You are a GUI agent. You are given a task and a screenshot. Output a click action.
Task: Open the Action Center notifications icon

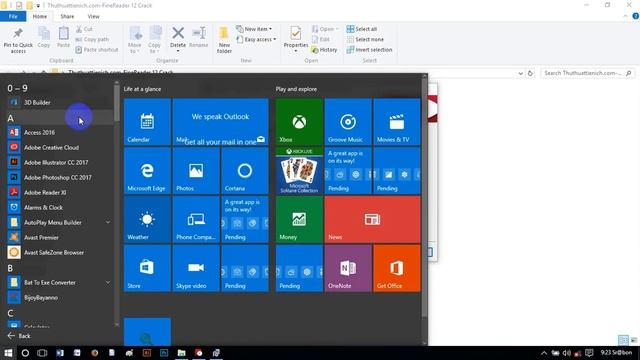click(x=589, y=353)
